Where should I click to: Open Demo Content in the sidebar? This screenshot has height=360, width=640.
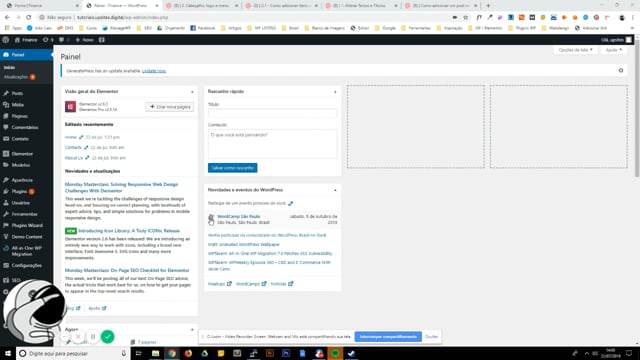(27, 237)
